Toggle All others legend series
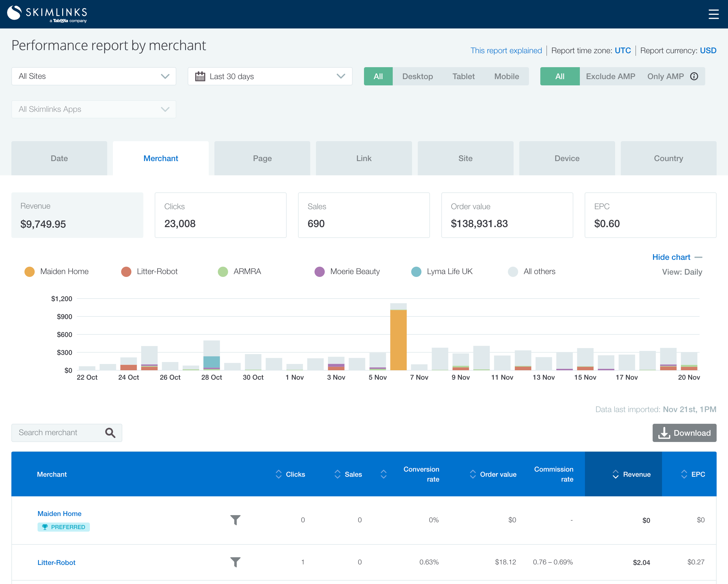The height and width of the screenshot is (584, 728). pos(532,272)
